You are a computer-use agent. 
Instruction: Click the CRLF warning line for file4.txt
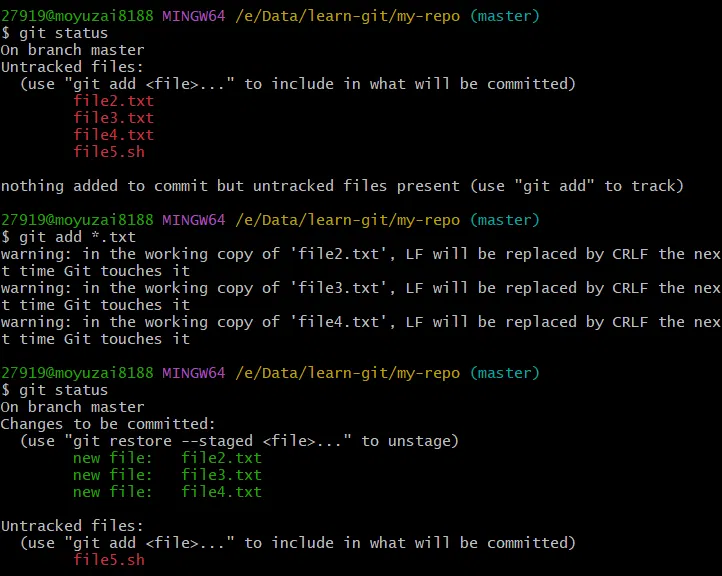pos(360,322)
